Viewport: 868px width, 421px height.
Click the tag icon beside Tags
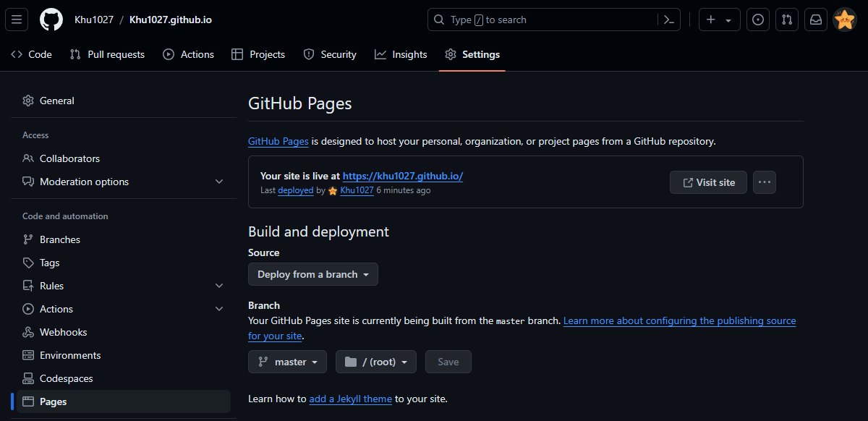(28, 263)
